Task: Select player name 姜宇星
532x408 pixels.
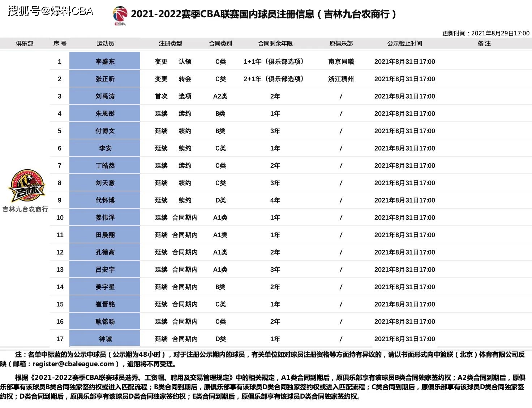Action: (x=105, y=287)
